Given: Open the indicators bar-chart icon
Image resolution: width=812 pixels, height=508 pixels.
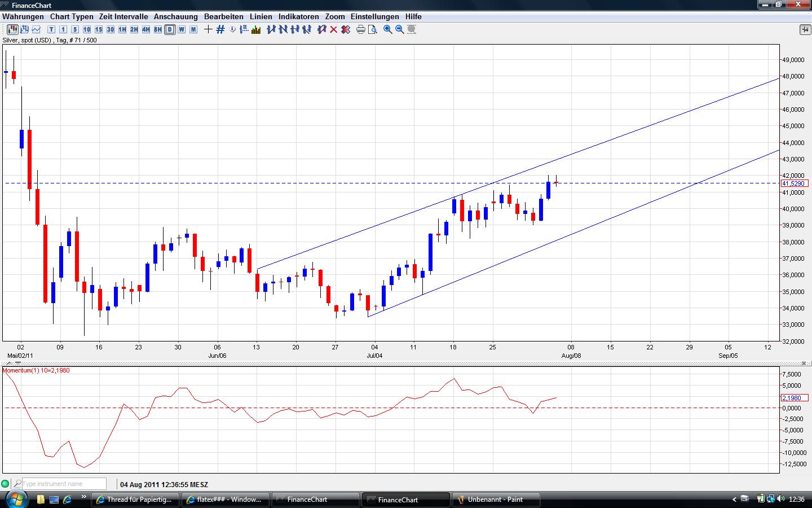Looking at the screenshot, I should [x=256, y=29].
